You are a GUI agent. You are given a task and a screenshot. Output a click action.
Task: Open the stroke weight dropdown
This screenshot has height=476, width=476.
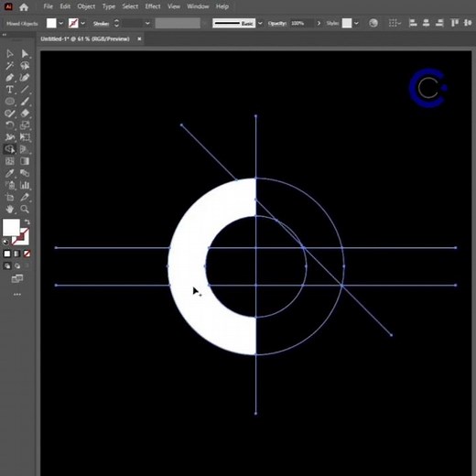click(147, 23)
